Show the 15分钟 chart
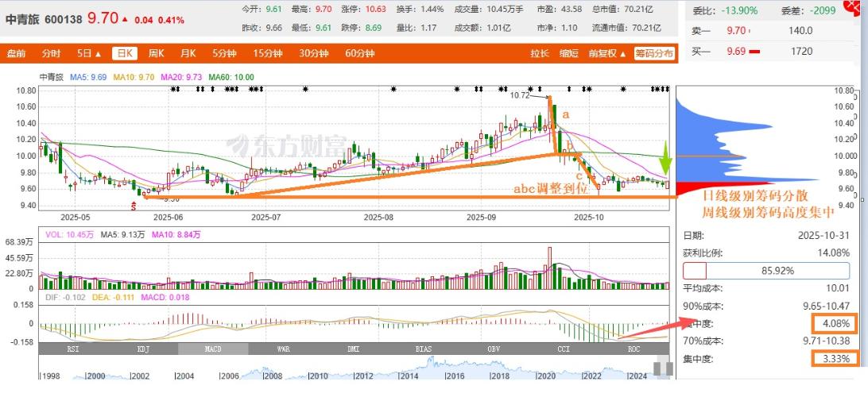Viewport: 868px width, 397px height. tap(267, 54)
